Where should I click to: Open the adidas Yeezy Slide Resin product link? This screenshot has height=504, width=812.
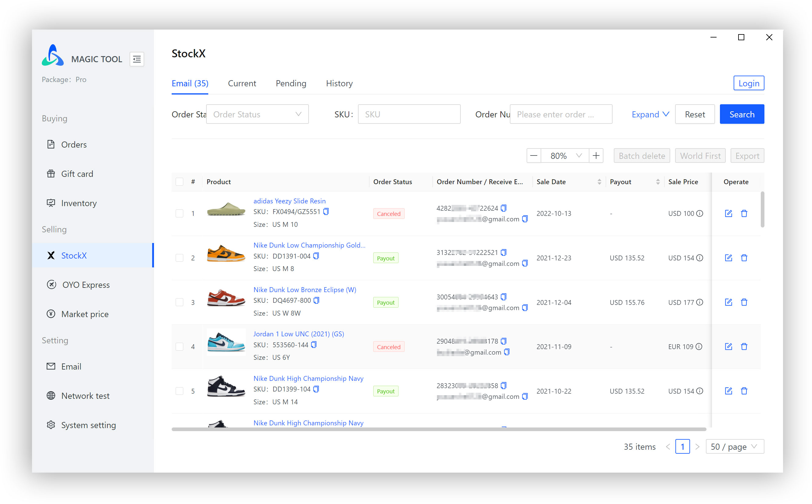[289, 201]
